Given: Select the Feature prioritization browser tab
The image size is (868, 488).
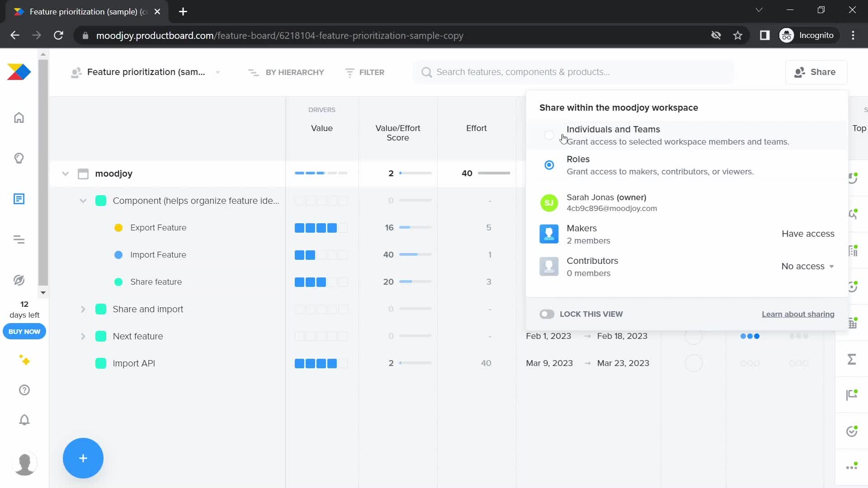Looking at the screenshot, I should (86, 12).
